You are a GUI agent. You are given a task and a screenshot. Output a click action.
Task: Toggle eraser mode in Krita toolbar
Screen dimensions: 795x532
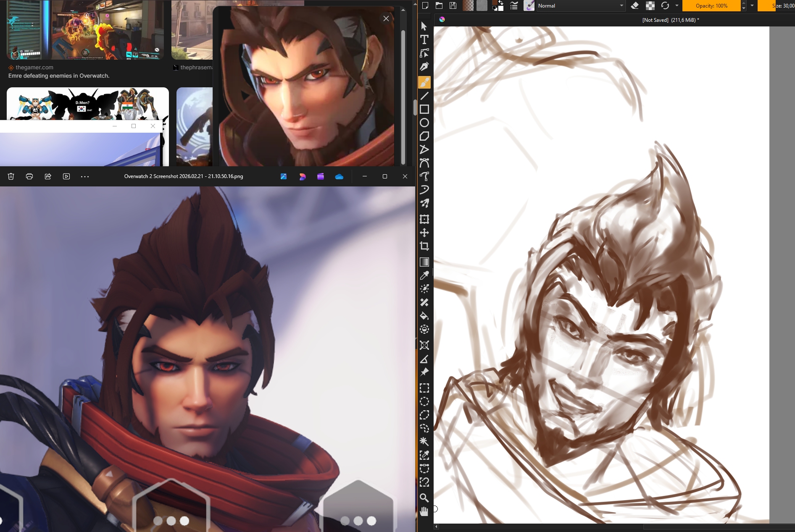point(635,6)
